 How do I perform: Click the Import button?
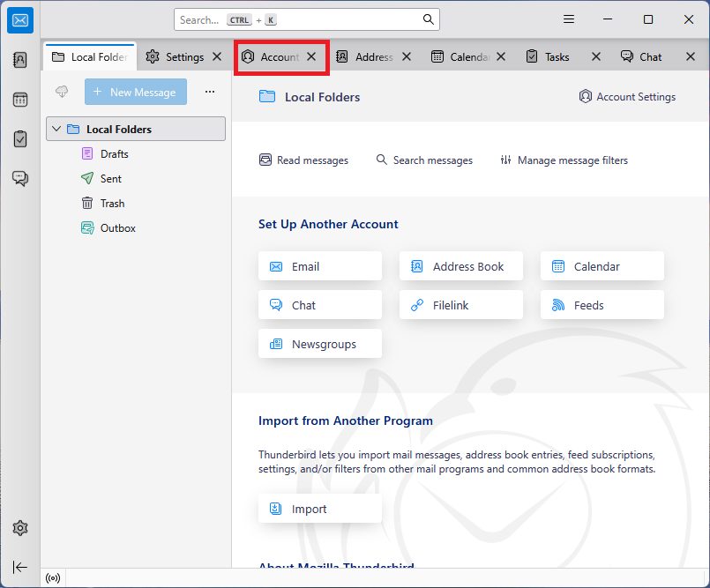point(320,509)
